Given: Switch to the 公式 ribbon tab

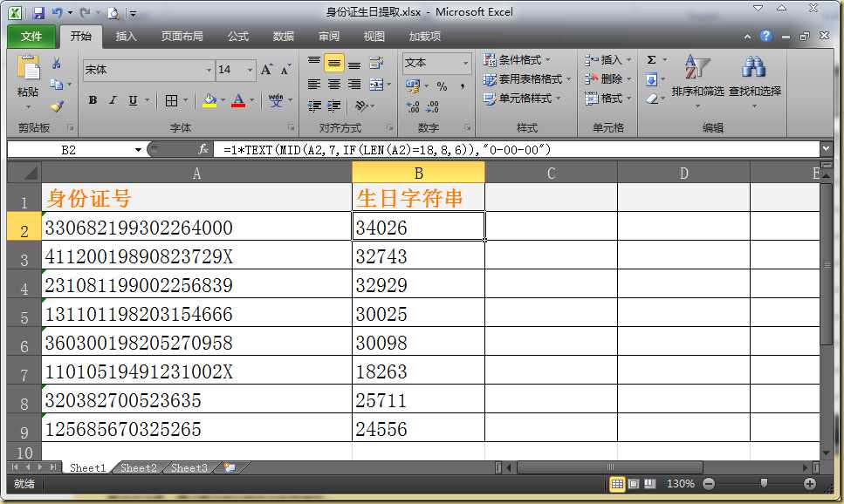Looking at the screenshot, I should [x=238, y=36].
